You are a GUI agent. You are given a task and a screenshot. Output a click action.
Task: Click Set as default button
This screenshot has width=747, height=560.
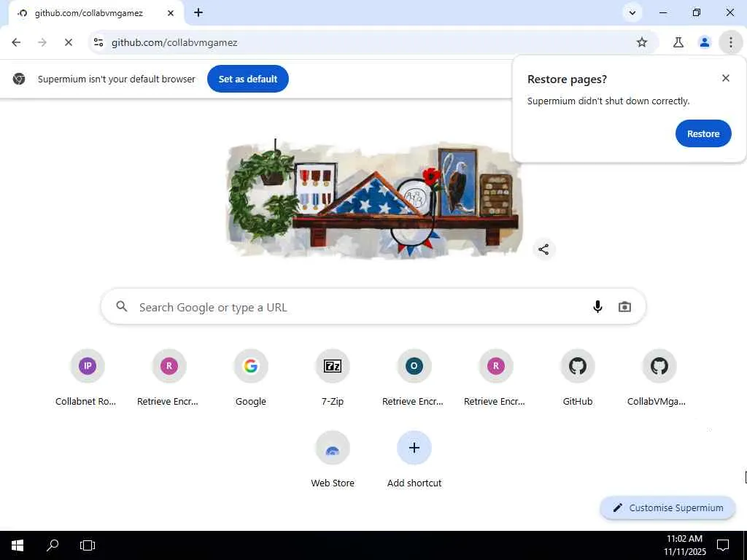248,79
